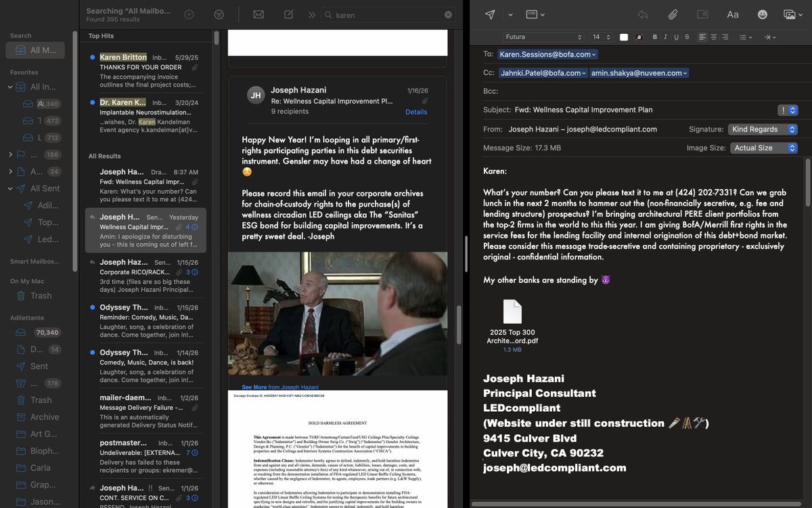Click the attach file paperclip icon
Viewport: 812px width, 508px height.
tap(673, 14)
